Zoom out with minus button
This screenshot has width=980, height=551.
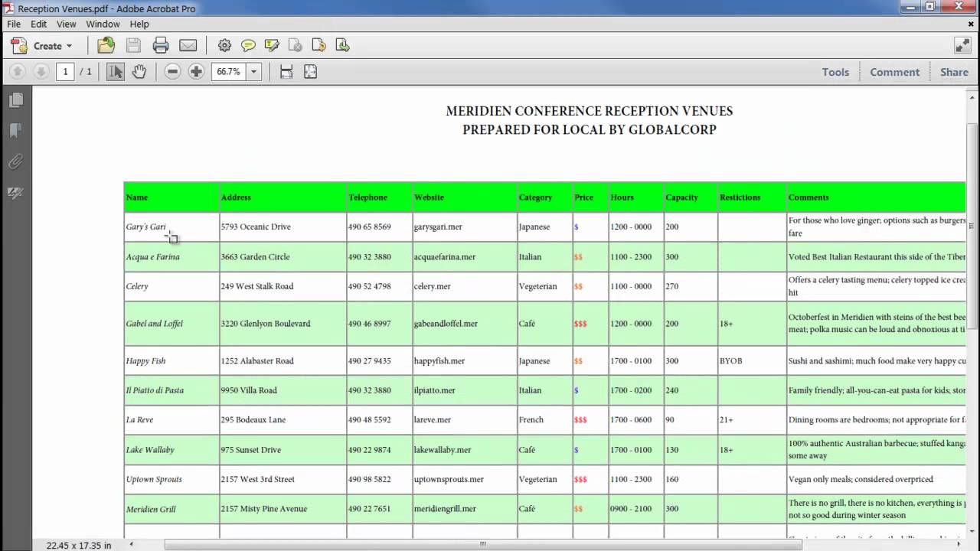(x=172, y=72)
